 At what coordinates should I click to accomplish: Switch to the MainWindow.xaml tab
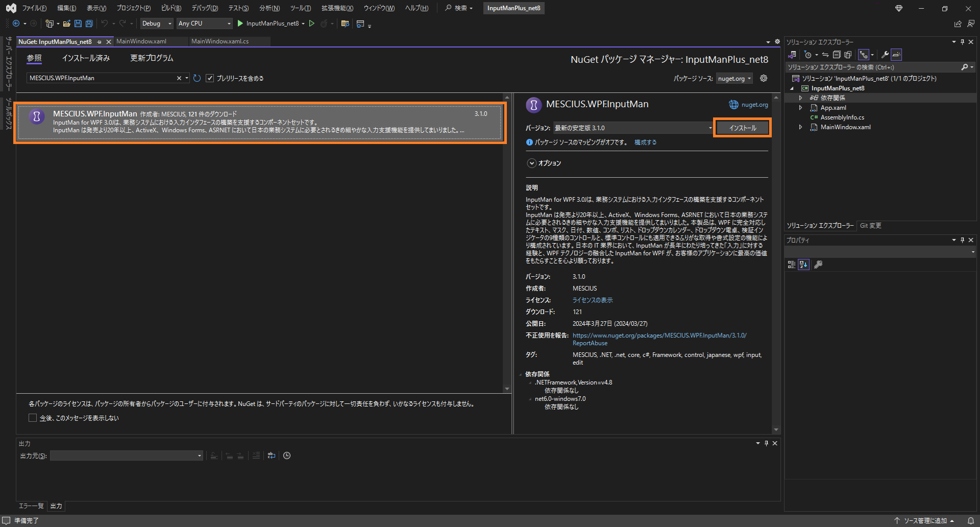point(141,41)
